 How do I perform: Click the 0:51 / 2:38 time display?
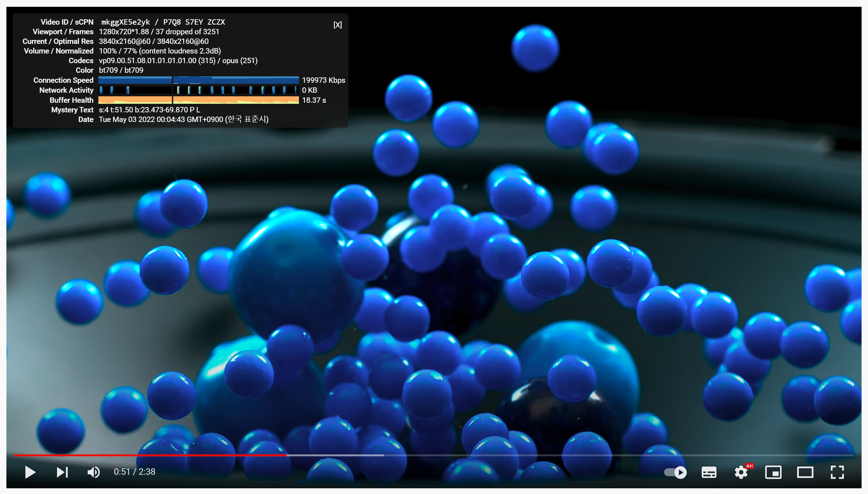tap(134, 472)
